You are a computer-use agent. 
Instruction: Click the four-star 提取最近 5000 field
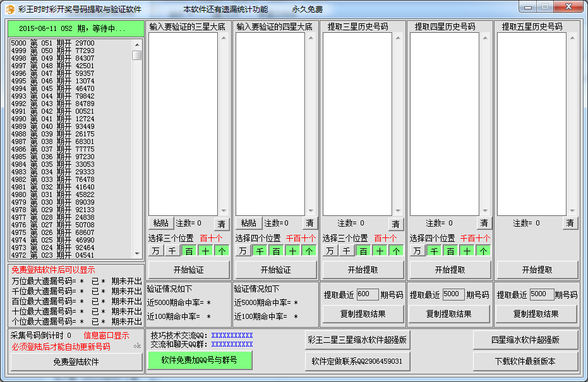point(453,294)
